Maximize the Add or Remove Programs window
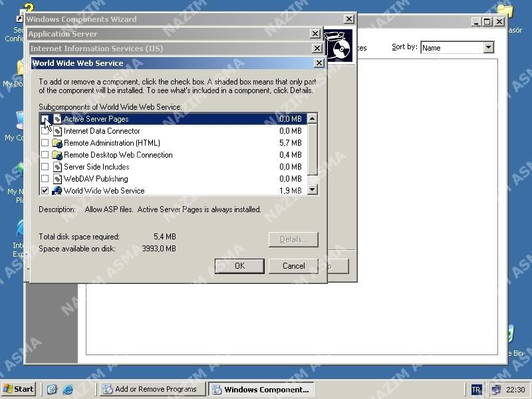 (487, 22)
